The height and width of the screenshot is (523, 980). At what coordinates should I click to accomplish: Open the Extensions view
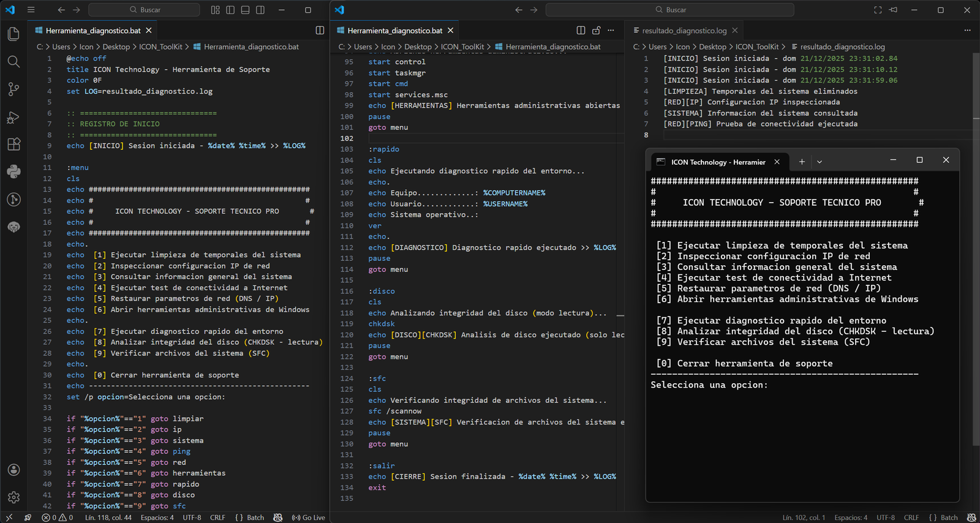pos(13,145)
